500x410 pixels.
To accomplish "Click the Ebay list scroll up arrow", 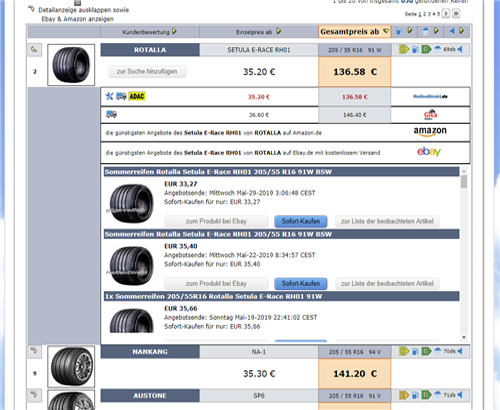I will [x=464, y=171].
